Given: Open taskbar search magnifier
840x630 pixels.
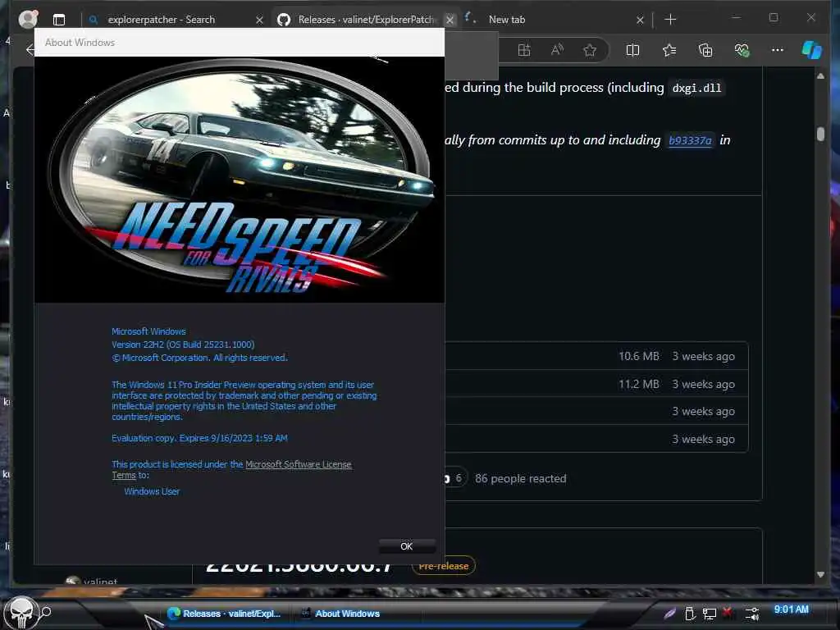Looking at the screenshot, I should (x=46, y=611).
